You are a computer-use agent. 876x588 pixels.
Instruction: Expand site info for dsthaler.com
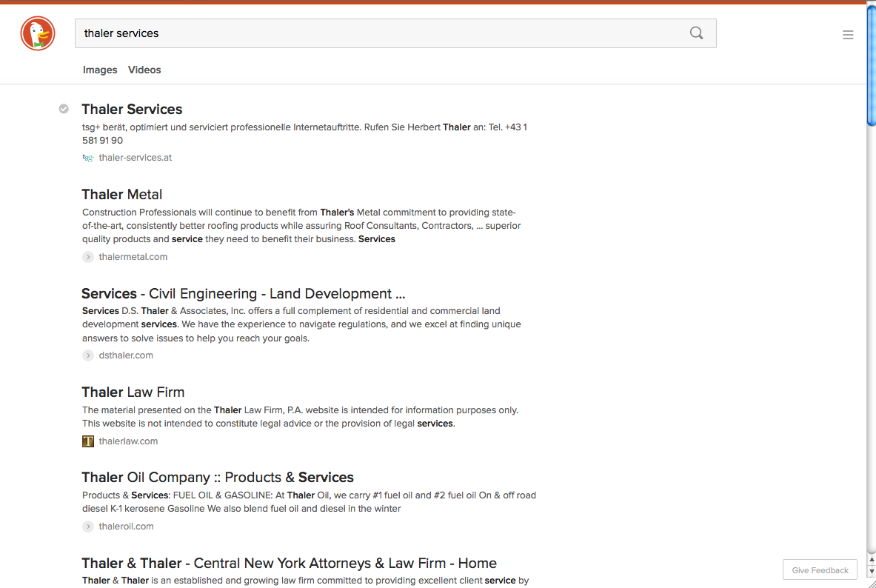(87, 355)
